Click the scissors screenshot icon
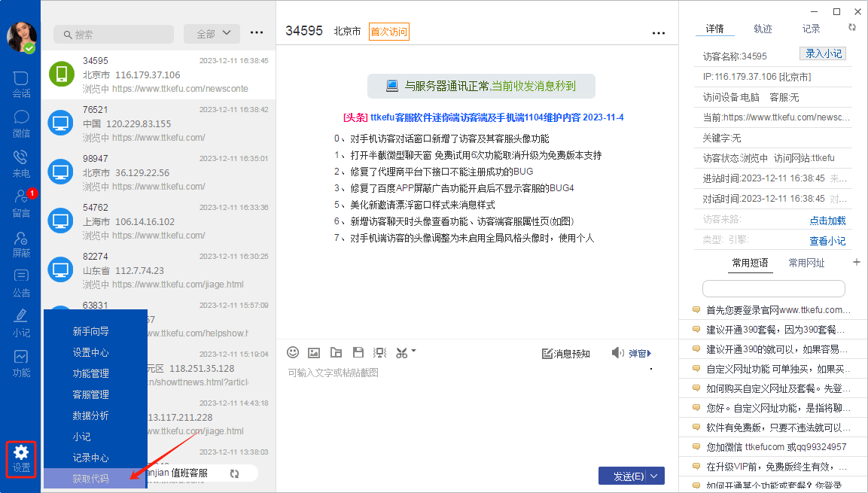 pos(402,352)
